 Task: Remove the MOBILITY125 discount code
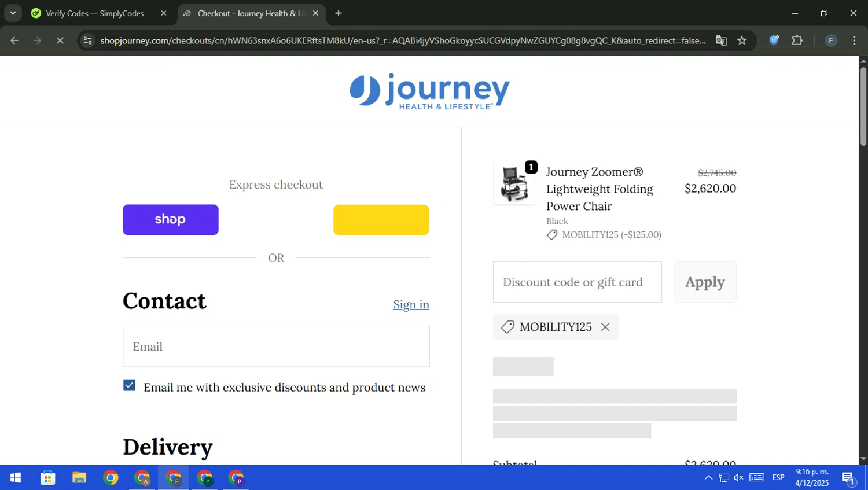(605, 327)
